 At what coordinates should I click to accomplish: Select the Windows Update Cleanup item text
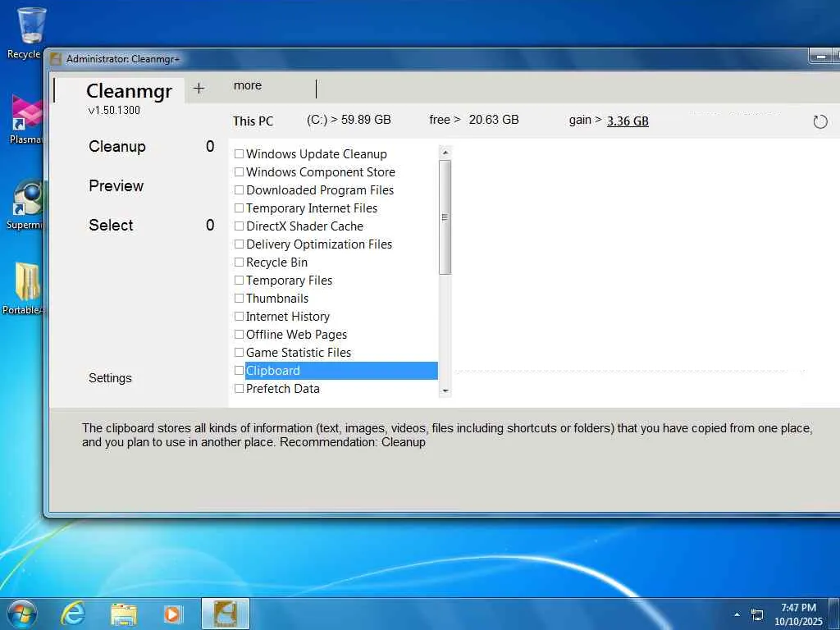317,154
